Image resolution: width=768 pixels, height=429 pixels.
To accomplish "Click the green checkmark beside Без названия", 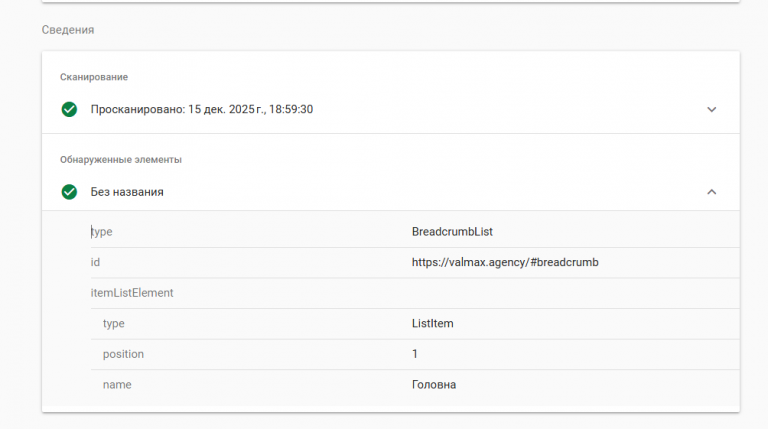I will pyautogui.click(x=69, y=191).
